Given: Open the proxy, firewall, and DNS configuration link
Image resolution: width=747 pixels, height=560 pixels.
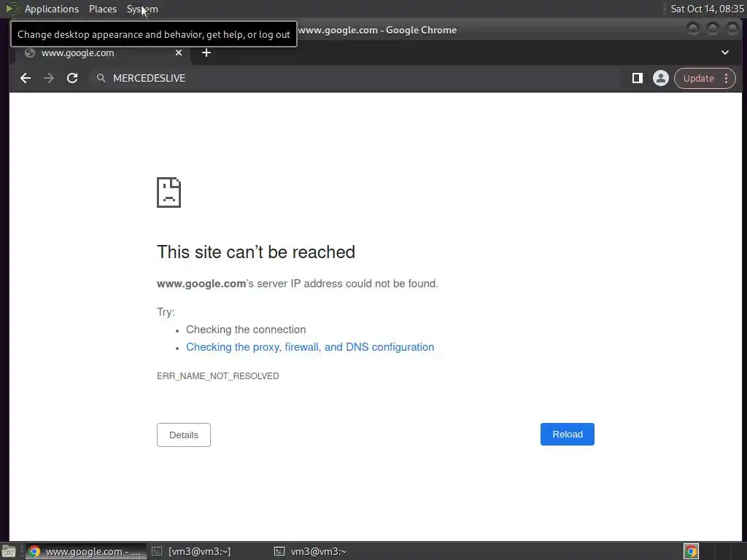Looking at the screenshot, I should pyautogui.click(x=309, y=347).
